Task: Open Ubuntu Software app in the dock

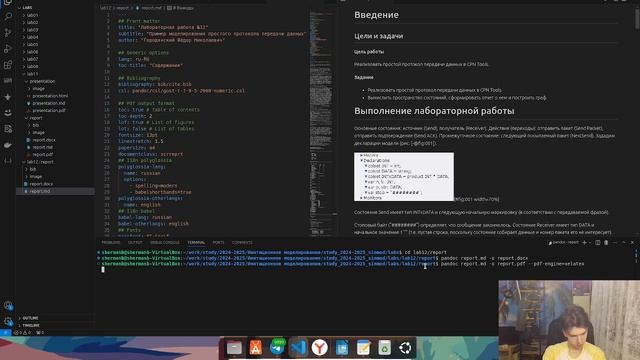Action: tap(256, 348)
